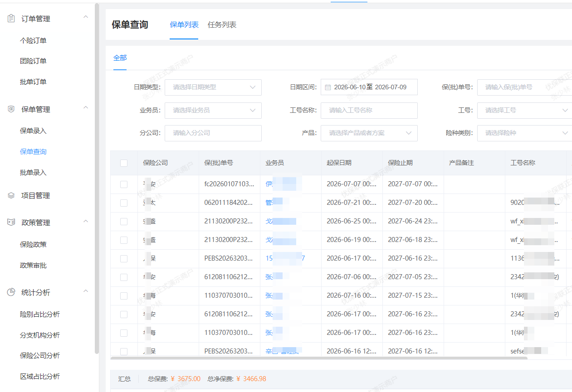Check the row starting 2026-06-25

[x=124, y=222]
